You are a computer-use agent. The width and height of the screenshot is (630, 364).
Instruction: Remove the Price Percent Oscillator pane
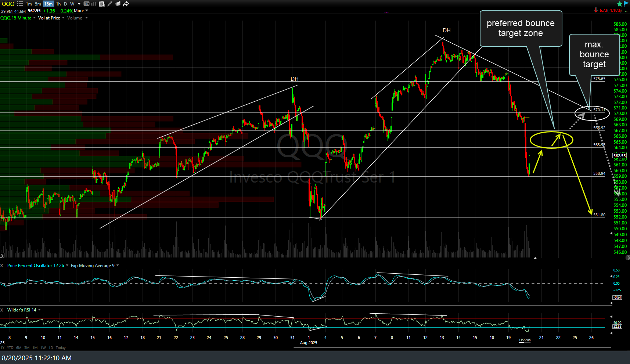(x=2, y=266)
